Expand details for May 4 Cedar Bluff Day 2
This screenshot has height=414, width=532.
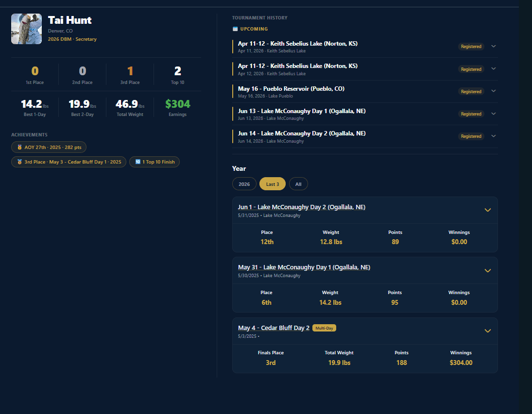(487, 331)
